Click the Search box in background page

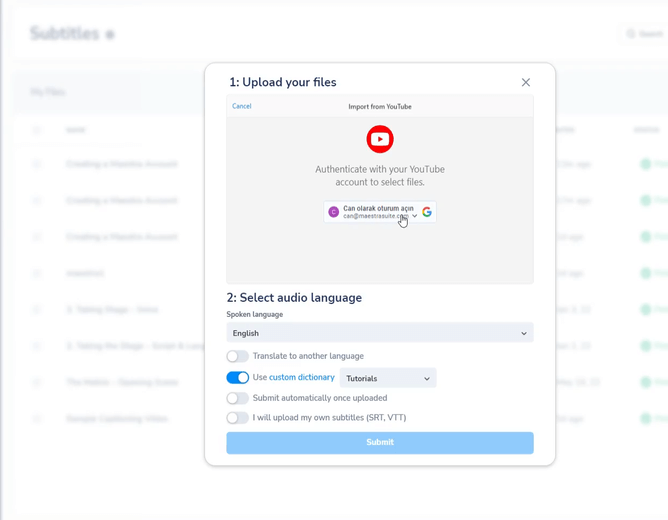[x=644, y=34]
